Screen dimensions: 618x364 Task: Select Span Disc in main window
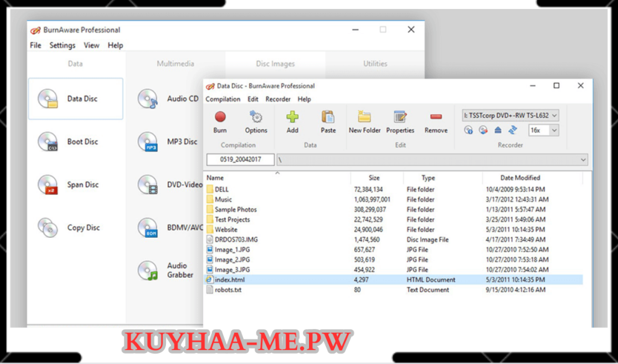(75, 185)
